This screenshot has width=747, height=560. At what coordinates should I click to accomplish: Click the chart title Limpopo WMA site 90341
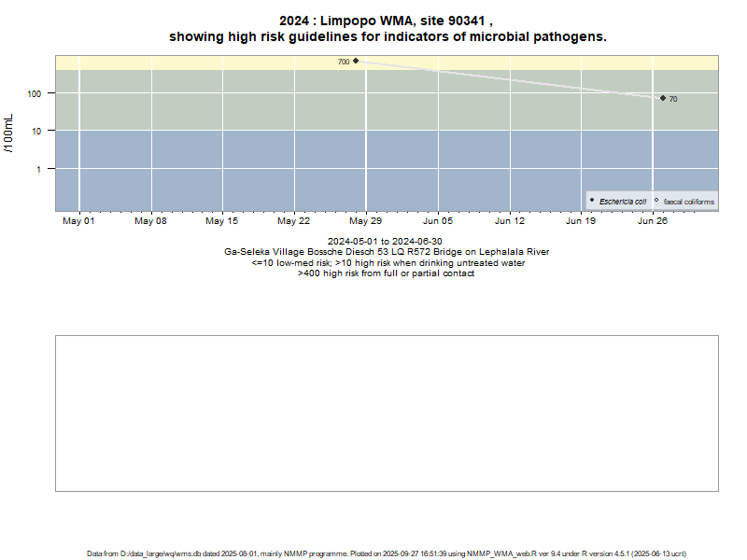[x=387, y=21]
